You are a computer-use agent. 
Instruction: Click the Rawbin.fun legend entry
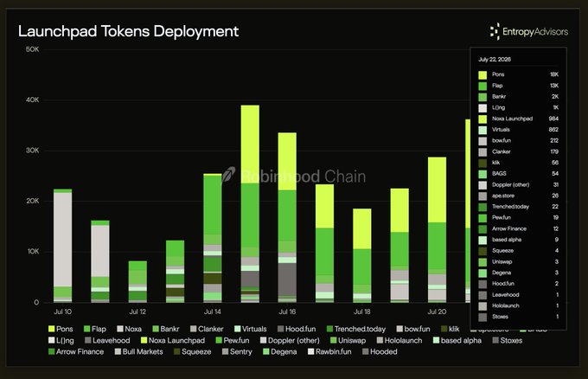pos(329,351)
